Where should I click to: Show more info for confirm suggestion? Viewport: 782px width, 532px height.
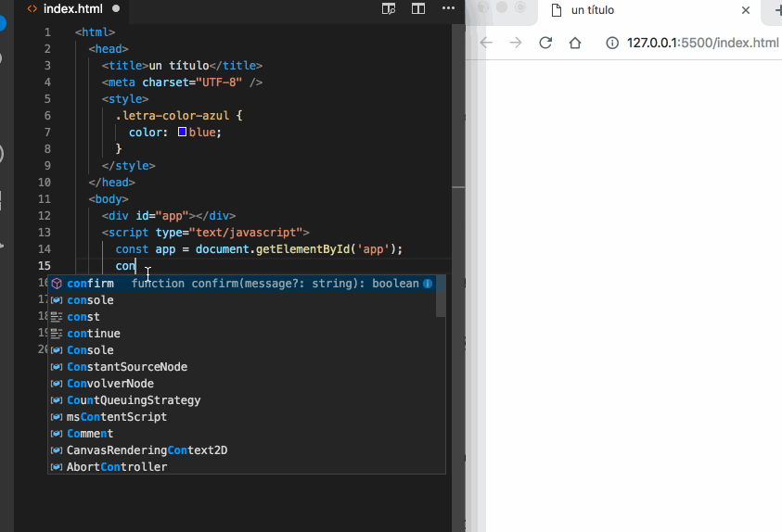428,284
